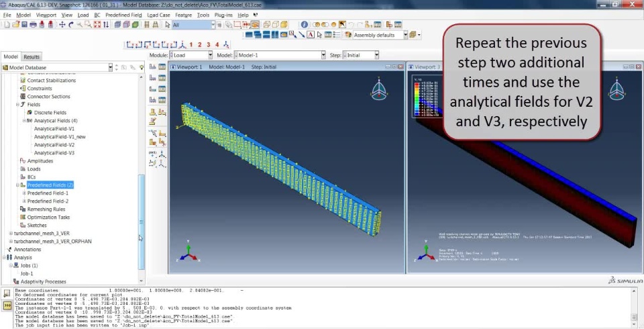The height and width of the screenshot is (329, 644).
Task: Click the Print icon in toolbar
Action: (34, 25)
